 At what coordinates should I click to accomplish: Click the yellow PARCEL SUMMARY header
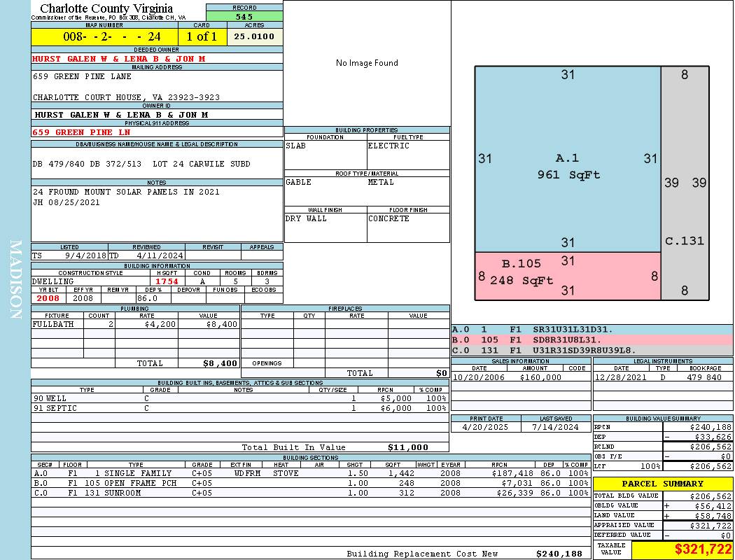[662, 484]
